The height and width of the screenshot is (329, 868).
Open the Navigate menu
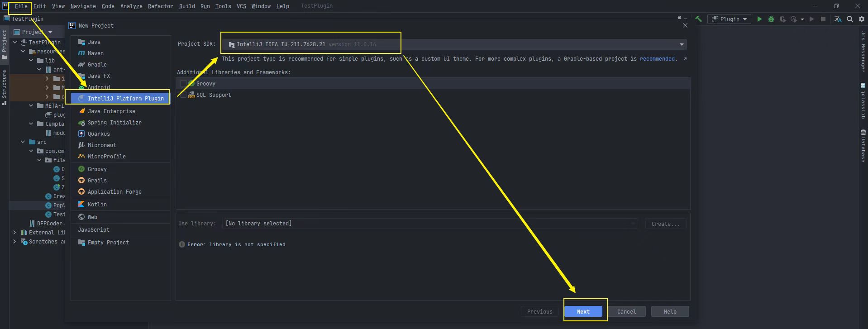[83, 6]
